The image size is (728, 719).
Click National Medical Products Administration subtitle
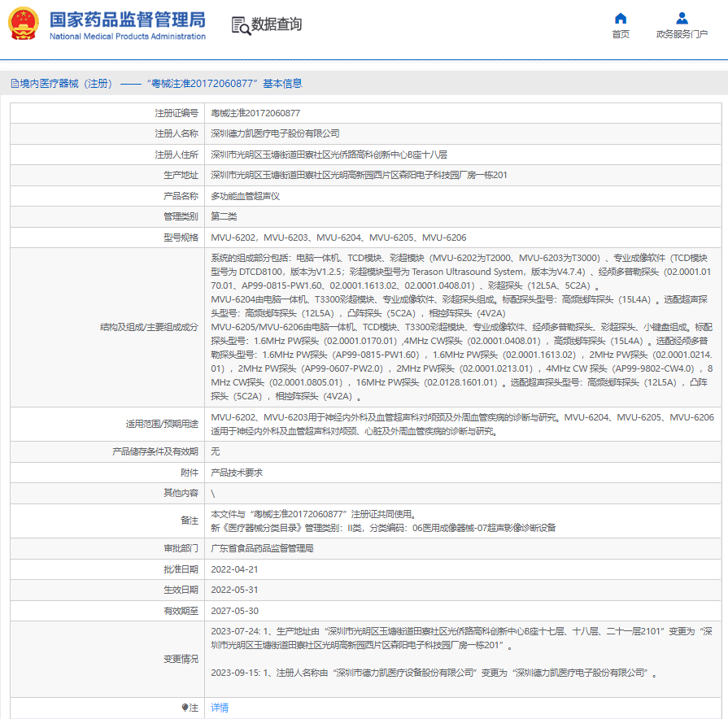click(128, 37)
